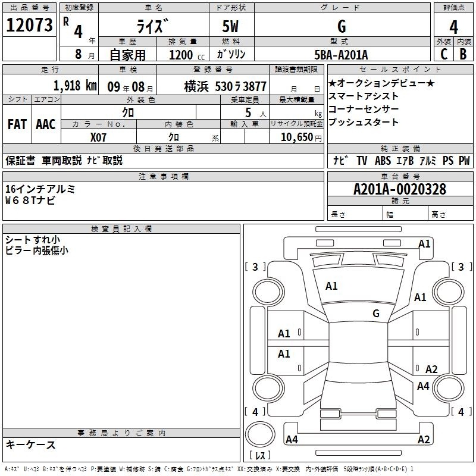
Task: Select the FAT shift indicator
Action: click(17, 124)
